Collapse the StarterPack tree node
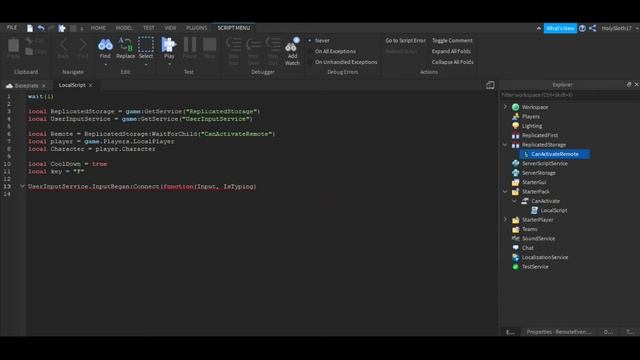Image resolution: width=640 pixels, height=360 pixels. 505,191
